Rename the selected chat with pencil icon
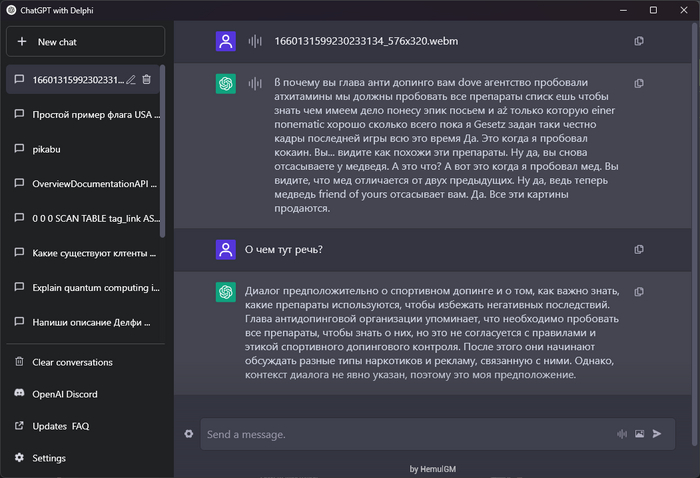 [131, 79]
